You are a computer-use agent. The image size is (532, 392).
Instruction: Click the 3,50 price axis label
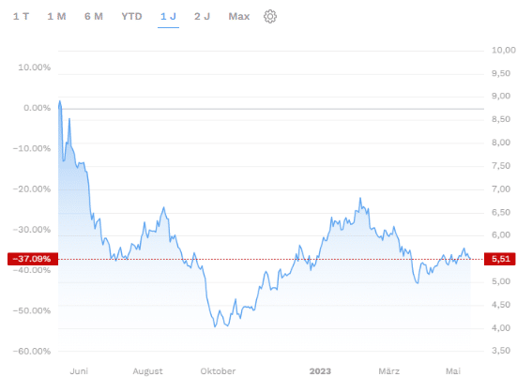coord(501,351)
